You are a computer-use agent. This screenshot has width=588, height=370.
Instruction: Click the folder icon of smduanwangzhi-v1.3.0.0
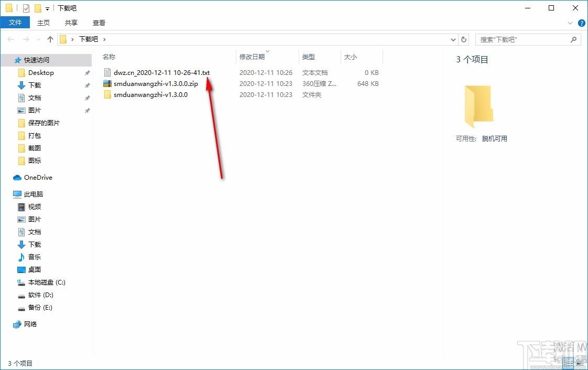pyautogui.click(x=107, y=94)
